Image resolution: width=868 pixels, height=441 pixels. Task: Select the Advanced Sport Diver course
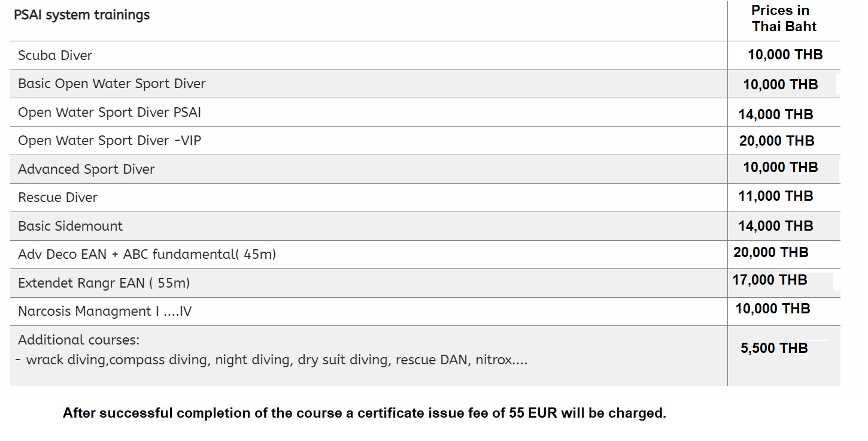86,170
